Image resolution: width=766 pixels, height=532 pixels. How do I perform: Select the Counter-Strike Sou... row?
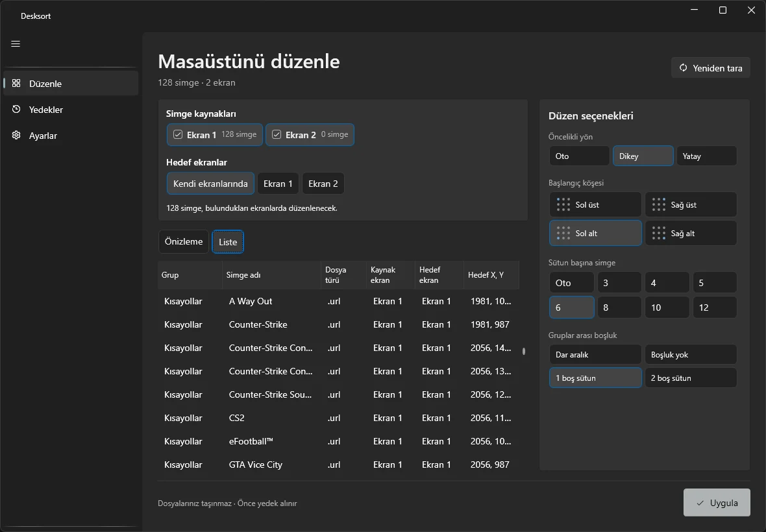pyautogui.click(x=338, y=394)
